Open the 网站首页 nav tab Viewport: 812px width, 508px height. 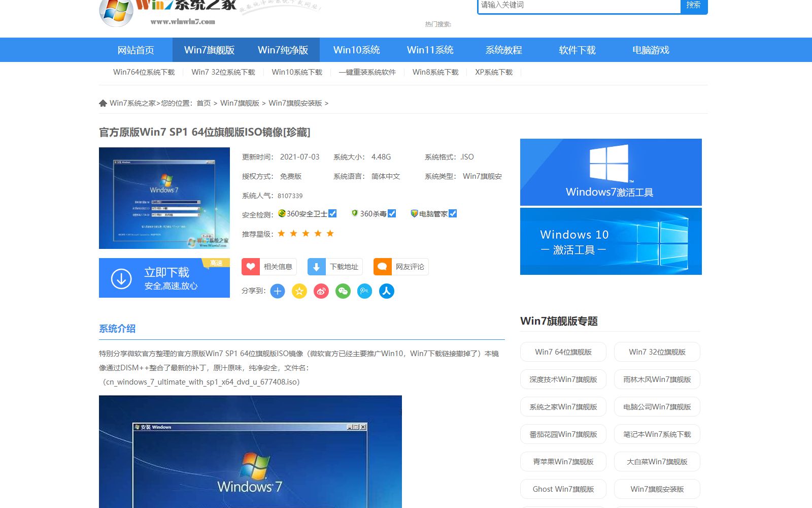pyautogui.click(x=136, y=50)
